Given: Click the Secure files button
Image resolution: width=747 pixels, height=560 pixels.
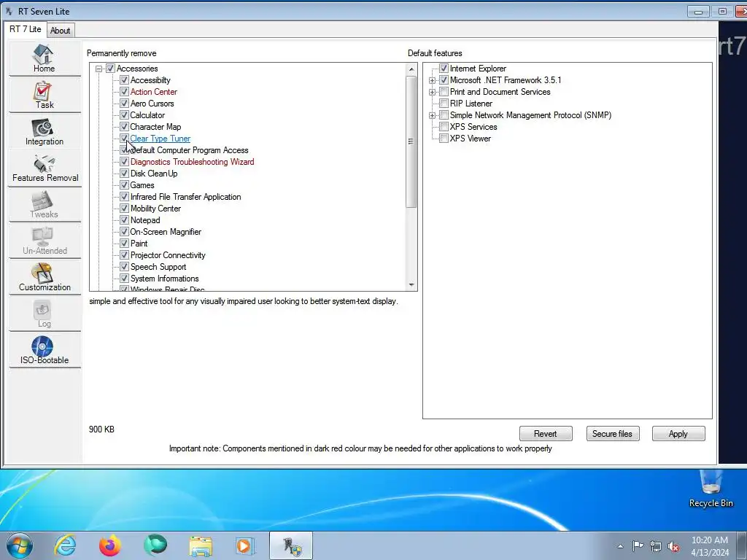Looking at the screenshot, I should coord(612,434).
